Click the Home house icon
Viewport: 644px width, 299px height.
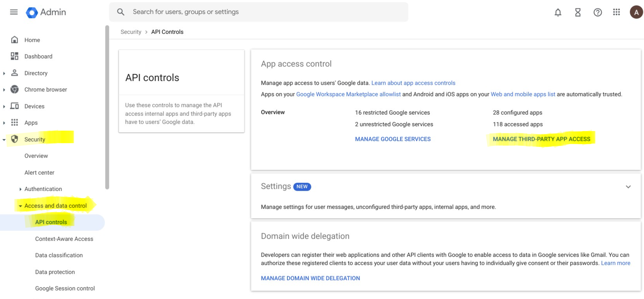pyautogui.click(x=14, y=40)
